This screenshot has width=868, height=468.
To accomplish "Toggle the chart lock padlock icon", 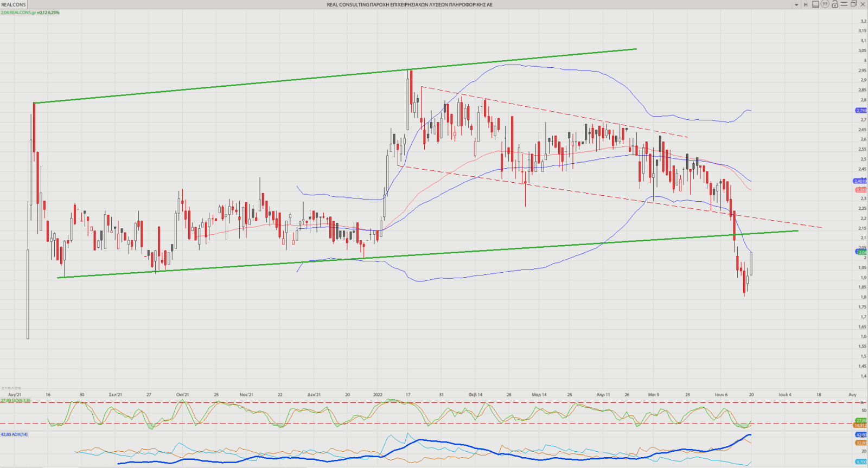I will tap(835, 4).
